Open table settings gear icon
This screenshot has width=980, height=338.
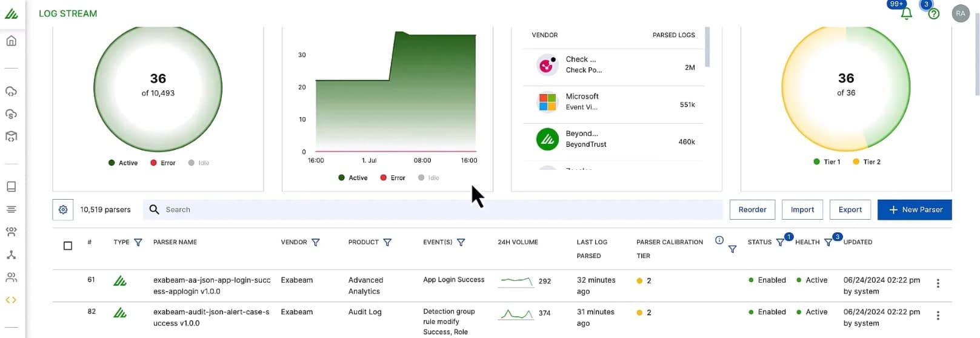pyautogui.click(x=63, y=209)
